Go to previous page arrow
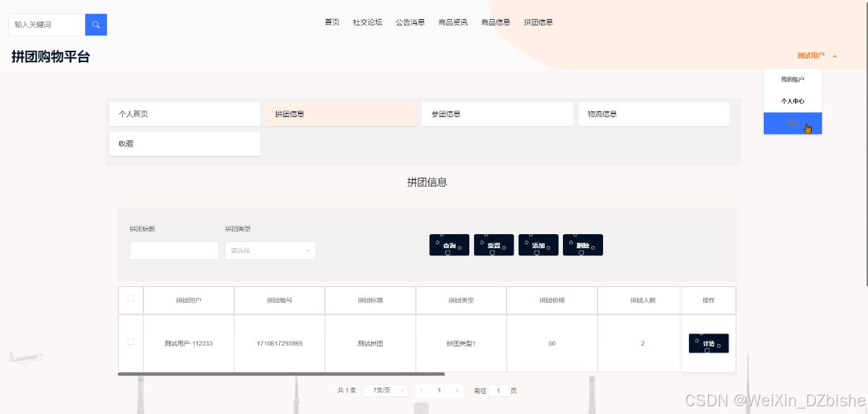868x414 pixels. coord(421,390)
